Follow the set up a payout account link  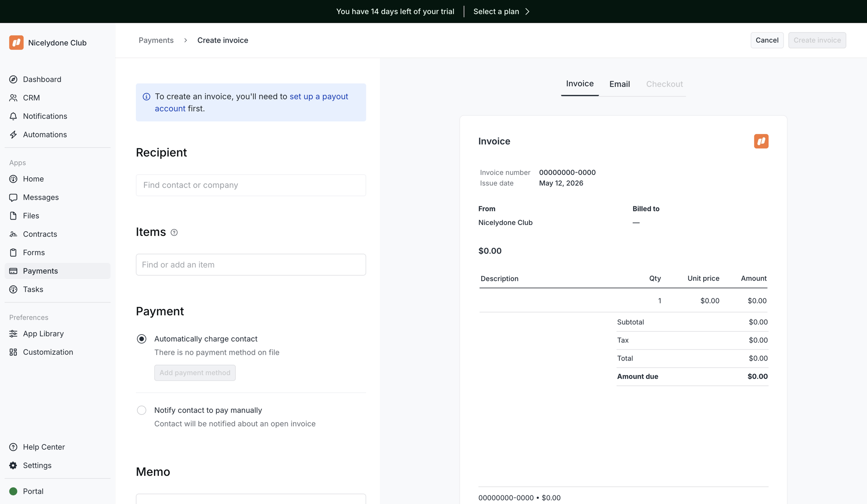tap(251, 102)
